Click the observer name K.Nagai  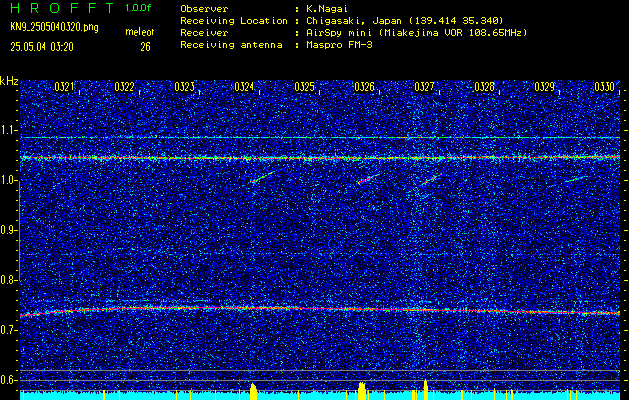[328, 9]
